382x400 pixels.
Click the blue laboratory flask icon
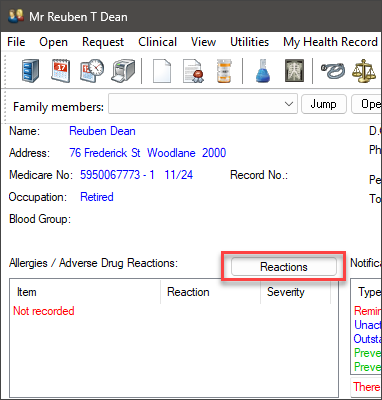click(x=263, y=71)
